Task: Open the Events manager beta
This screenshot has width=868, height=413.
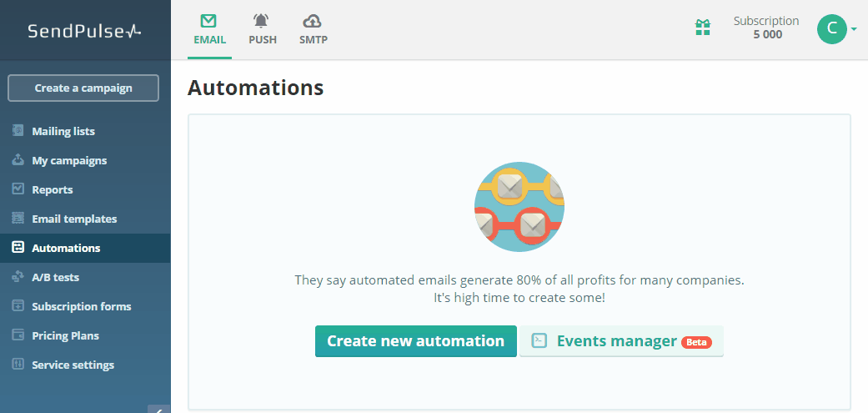Action: pos(621,341)
